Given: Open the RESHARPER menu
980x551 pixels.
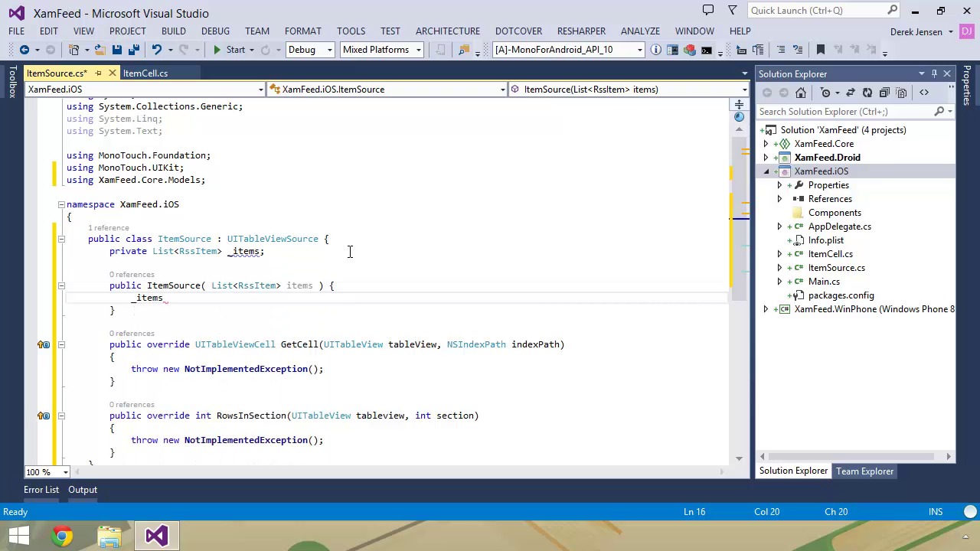Looking at the screenshot, I should [x=581, y=31].
